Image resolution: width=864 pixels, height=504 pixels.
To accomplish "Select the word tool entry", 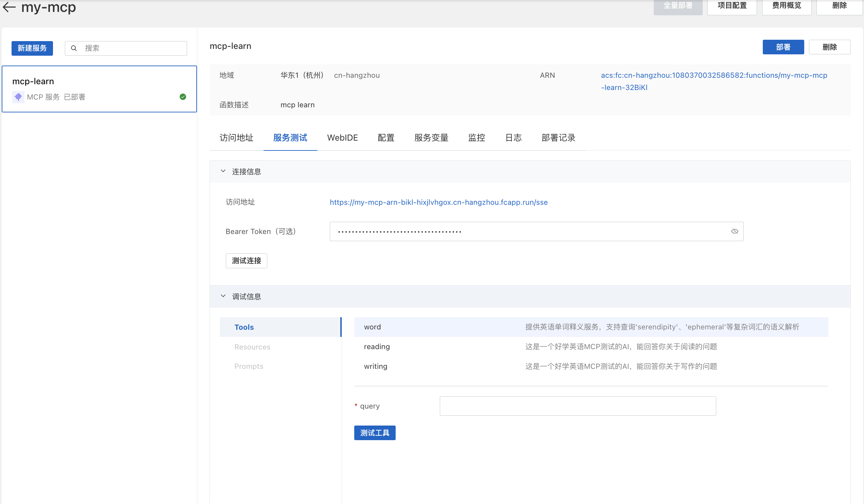I will (x=372, y=327).
